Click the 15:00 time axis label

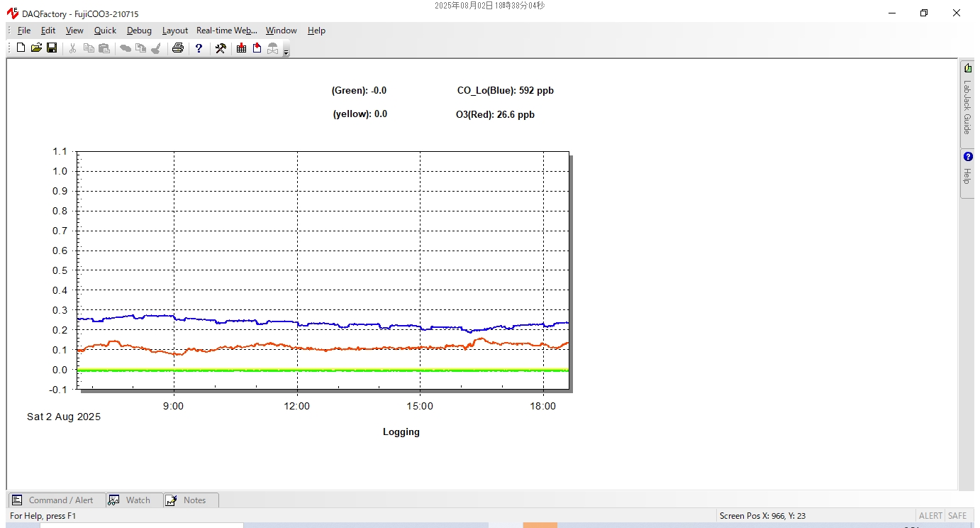coord(420,406)
